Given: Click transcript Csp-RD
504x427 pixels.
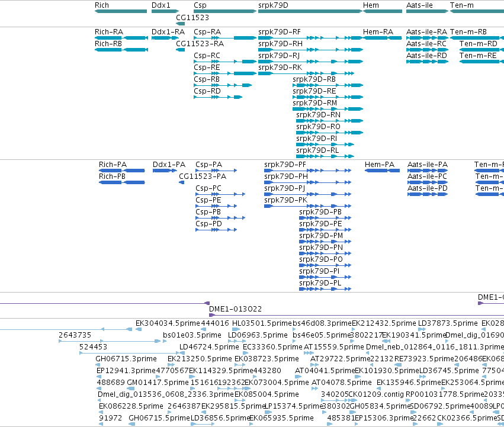Looking at the screenshot, I should tap(207, 91).
